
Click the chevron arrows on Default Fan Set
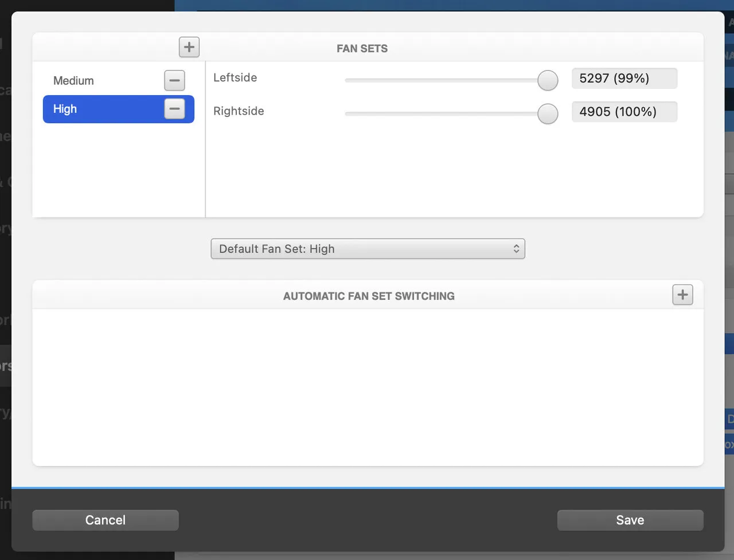(x=516, y=249)
